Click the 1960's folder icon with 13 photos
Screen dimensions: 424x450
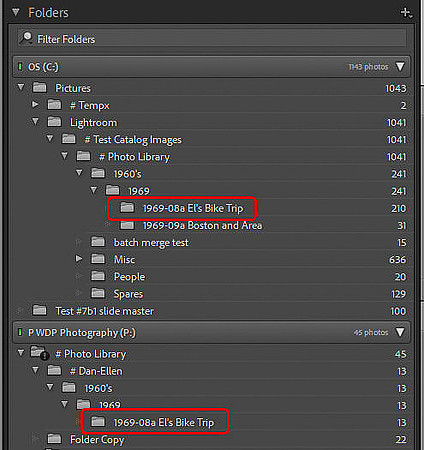(69, 388)
